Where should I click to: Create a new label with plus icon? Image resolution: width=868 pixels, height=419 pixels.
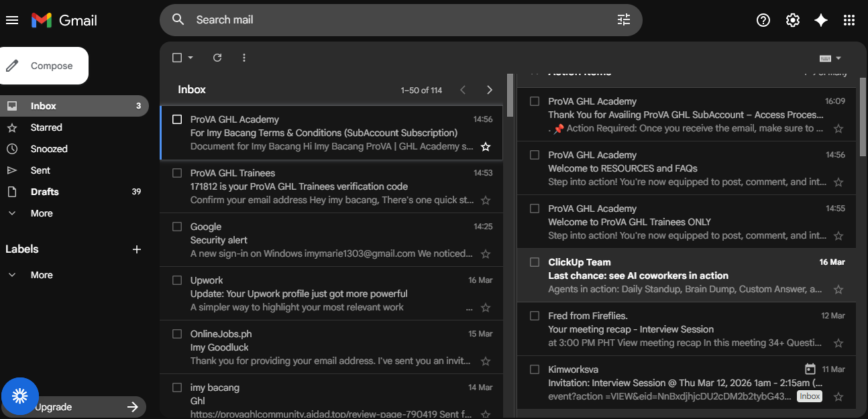tap(137, 249)
